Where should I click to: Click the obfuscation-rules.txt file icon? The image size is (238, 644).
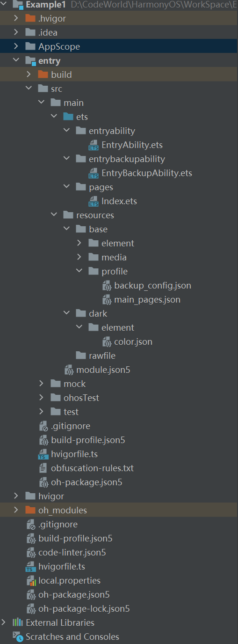point(43,468)
